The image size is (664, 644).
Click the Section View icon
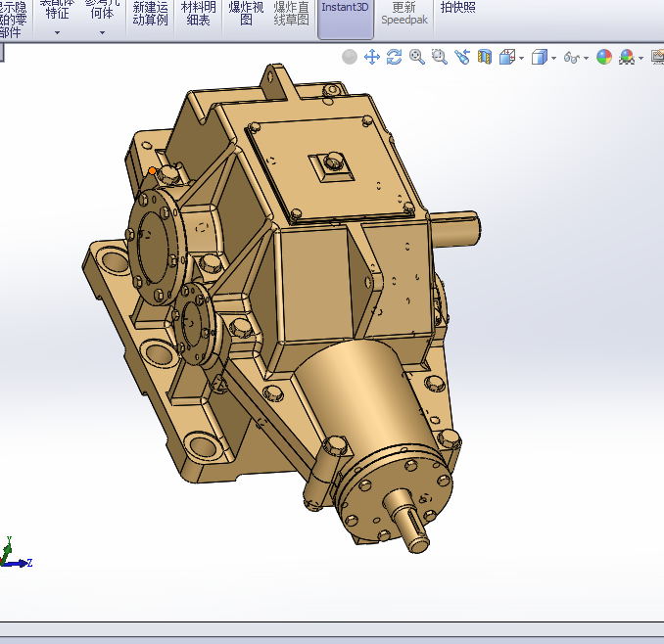(485, 57)
